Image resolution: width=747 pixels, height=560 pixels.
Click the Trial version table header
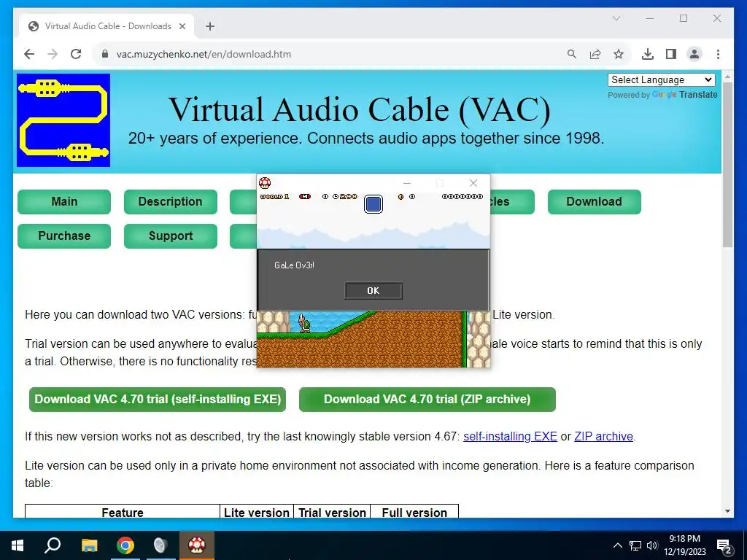coord(332,513)
